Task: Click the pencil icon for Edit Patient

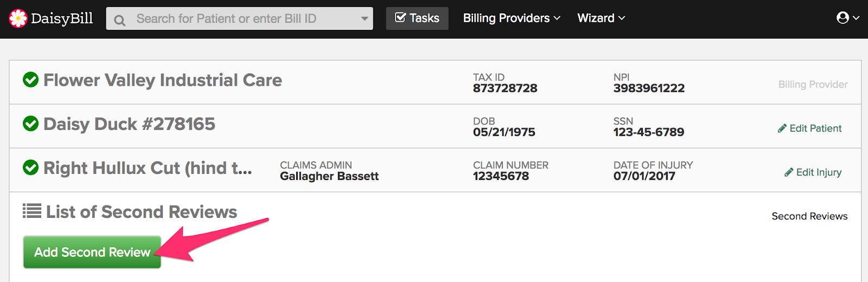Action: pyautogui.click(x=782, y=129)
